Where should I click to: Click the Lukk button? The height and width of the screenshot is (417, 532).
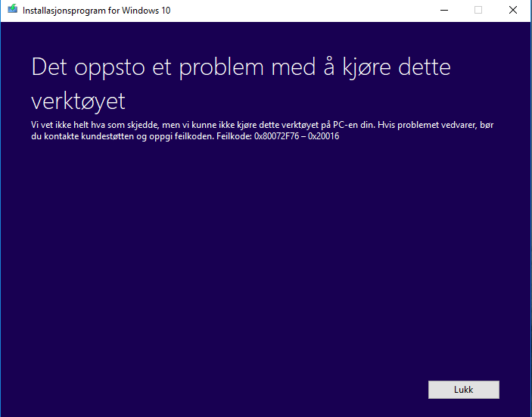click(x=463, y=390)
